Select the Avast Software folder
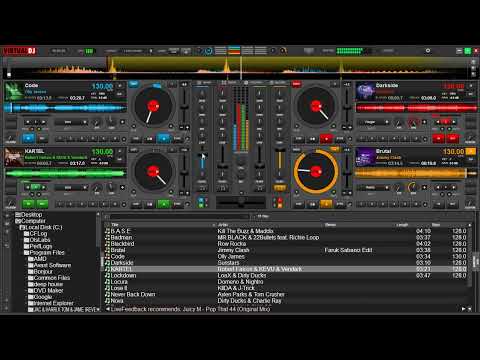The width and height of the screenshot is (480, 360). click(49, 265)
